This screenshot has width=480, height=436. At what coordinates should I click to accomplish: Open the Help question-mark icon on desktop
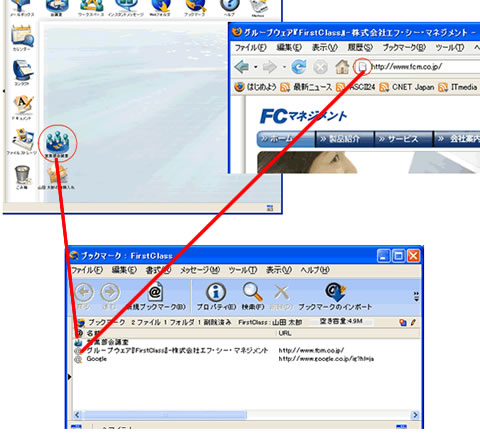pyautogui.click(x=229, y=7)
